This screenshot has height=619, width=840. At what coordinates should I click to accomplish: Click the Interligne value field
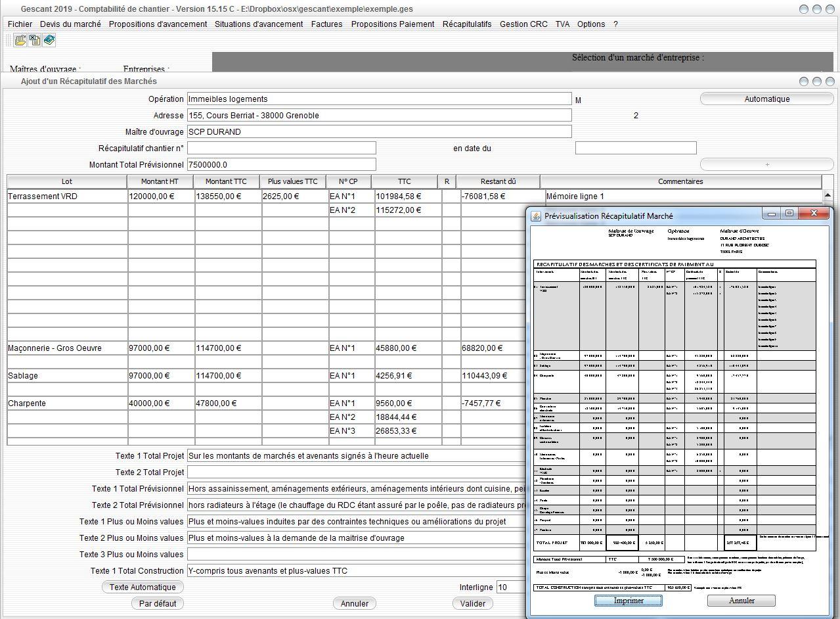point(512,587)
